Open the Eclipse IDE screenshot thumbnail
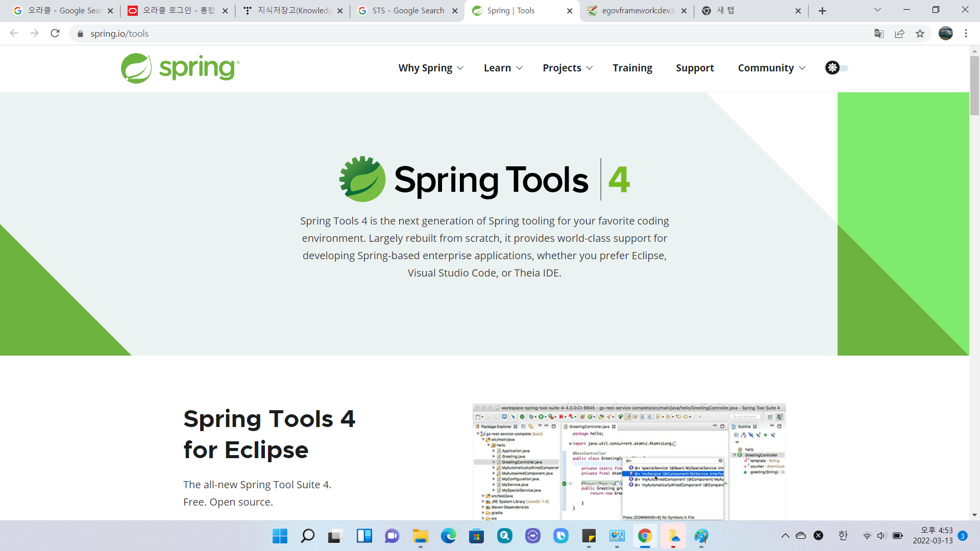The height and width of the screenshot is (551, 980). pyautogui.click(x=629, y=462)
